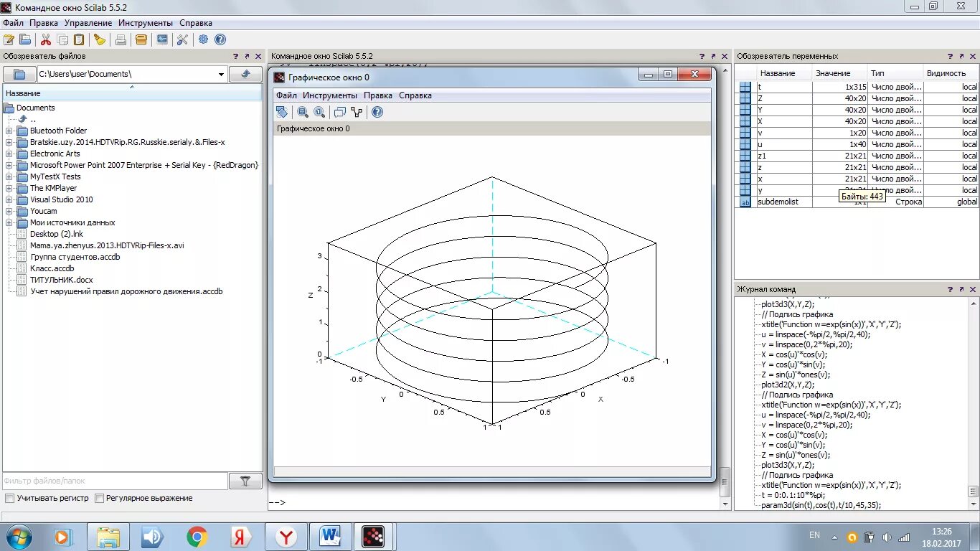980x551 pixels.
Task: Launch Xcos from the main toolbar
Action: [162, 39]
